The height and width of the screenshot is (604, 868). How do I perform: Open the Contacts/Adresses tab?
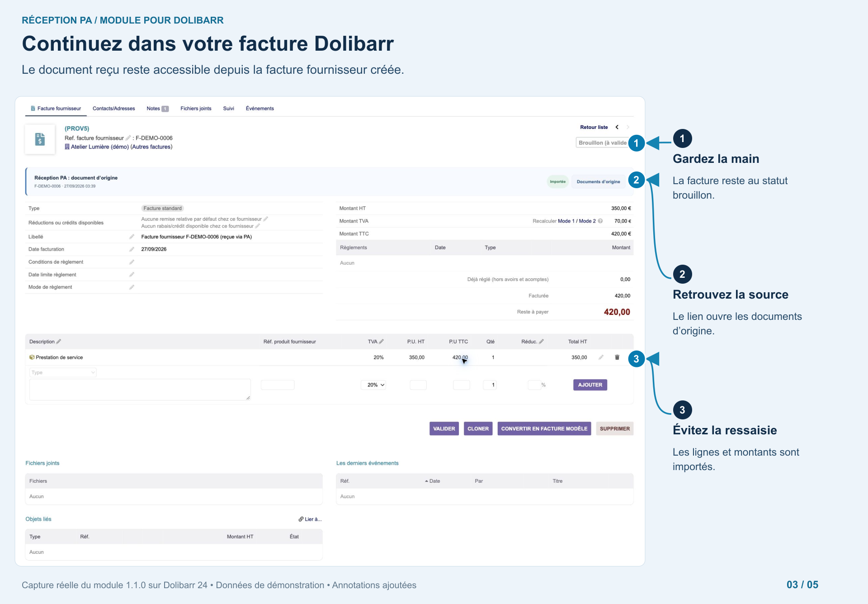tap(114, 109)
